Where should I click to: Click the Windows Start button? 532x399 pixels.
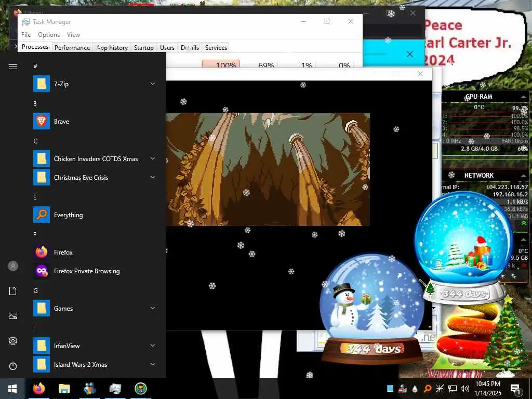click(x=12, y=389)
